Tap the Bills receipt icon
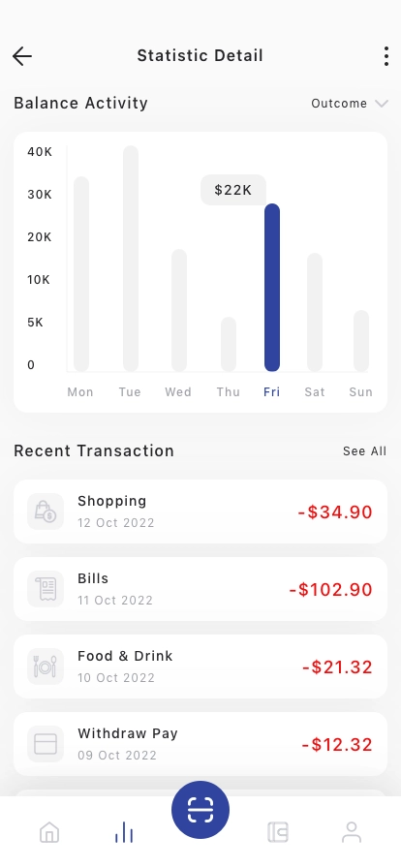 click(46, 589)
